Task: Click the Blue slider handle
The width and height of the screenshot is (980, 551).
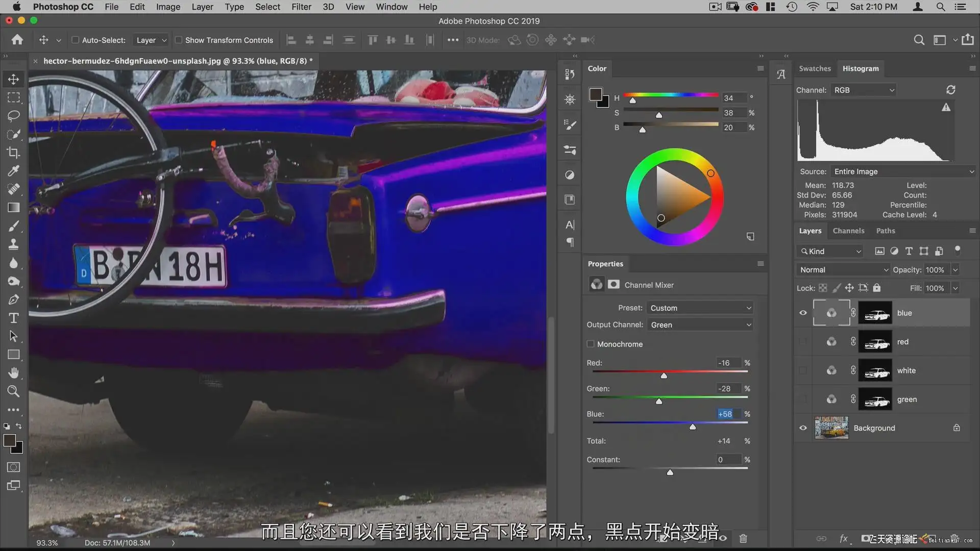Action: (x=693, y=427)
